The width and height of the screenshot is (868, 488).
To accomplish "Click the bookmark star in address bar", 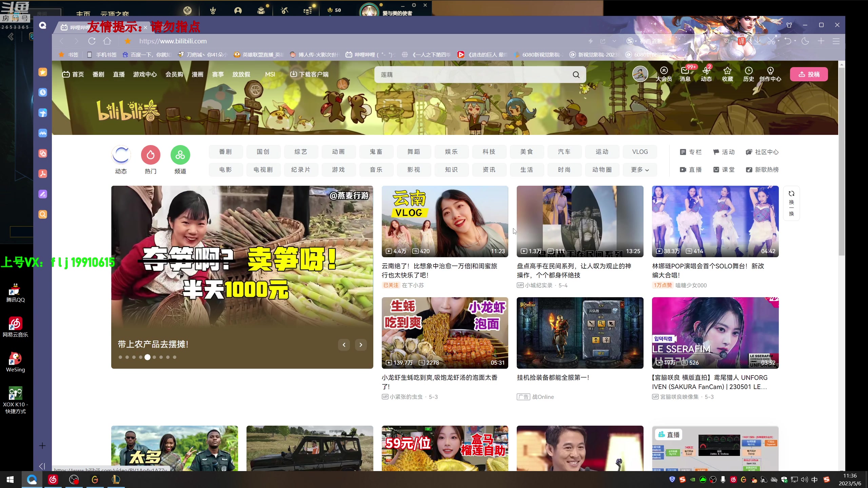I will point(127,41).
